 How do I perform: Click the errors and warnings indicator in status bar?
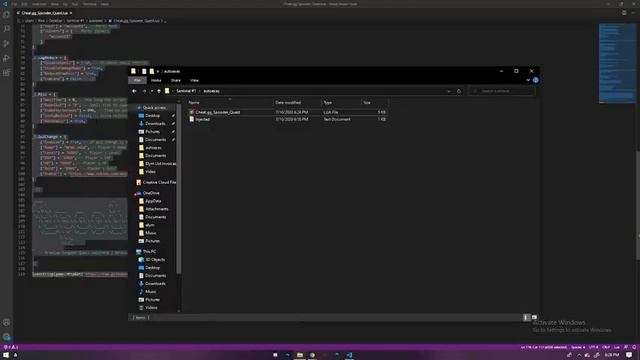coord(11,347)
